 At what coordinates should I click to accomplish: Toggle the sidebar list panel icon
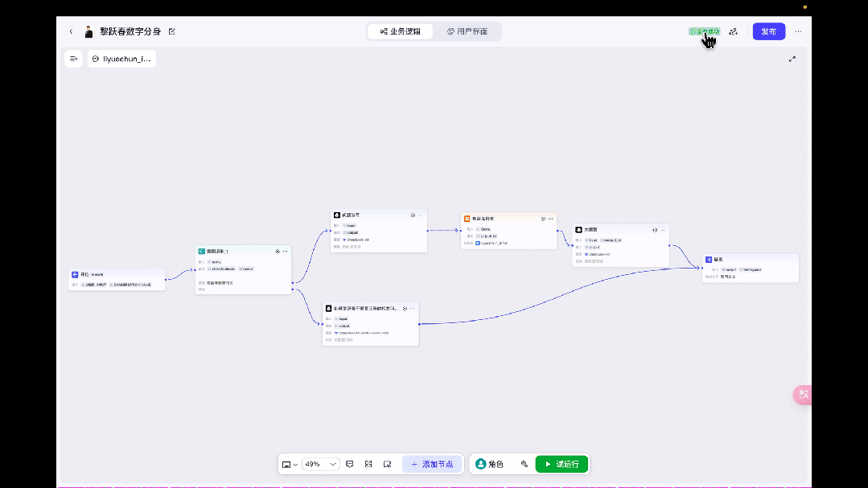point(74,59)
